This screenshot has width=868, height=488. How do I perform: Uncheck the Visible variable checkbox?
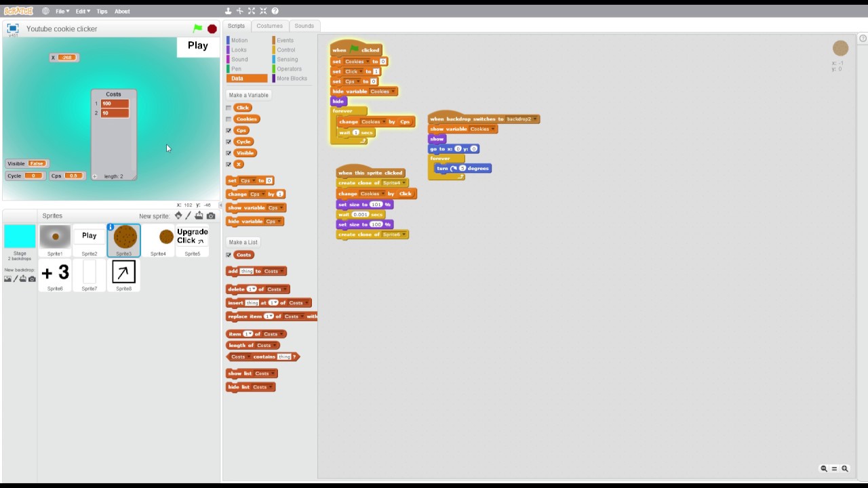coord(229,153)
